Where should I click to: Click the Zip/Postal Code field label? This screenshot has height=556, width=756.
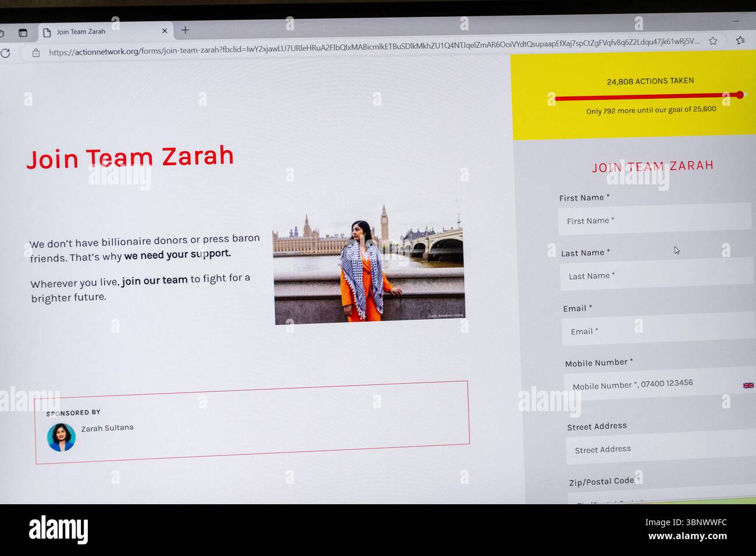604,481
